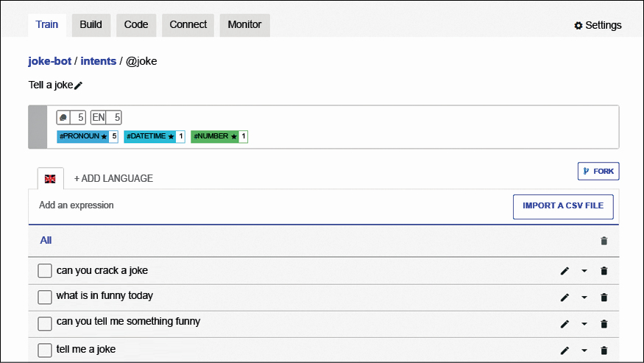Delete 'can you tell me something funny' expression
The width and height of the screenshot is (644, 363).
coord(604,324)
